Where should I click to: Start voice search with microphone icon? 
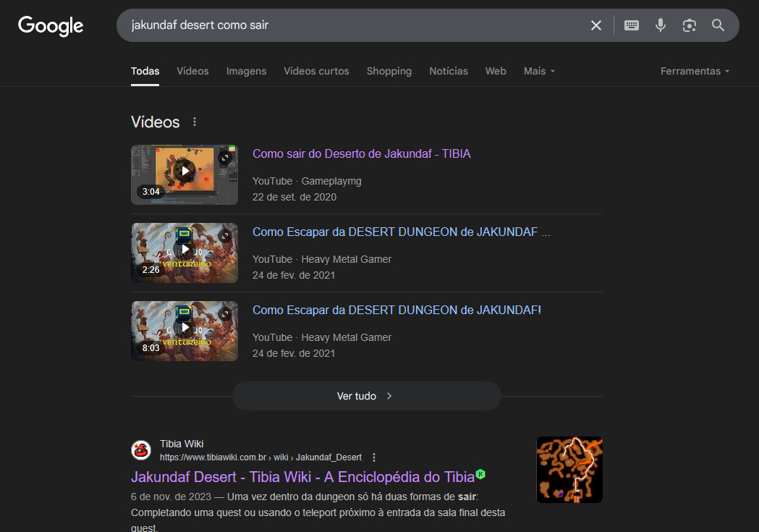pos(661,25)
